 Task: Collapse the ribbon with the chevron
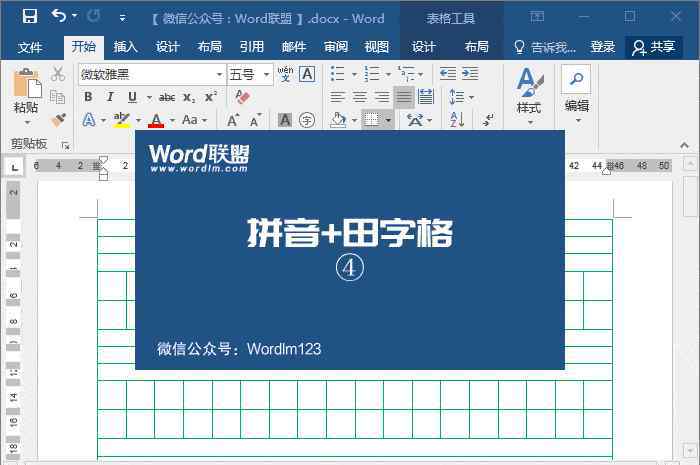(684, 145)
